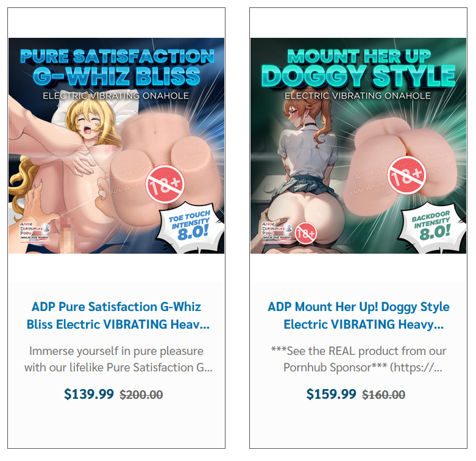Image resolution: width=476 pixels, height=461 pixels.
Task: Open the 'Immerse yourself in pure pleasure' description
Action: tap(118, 359)
